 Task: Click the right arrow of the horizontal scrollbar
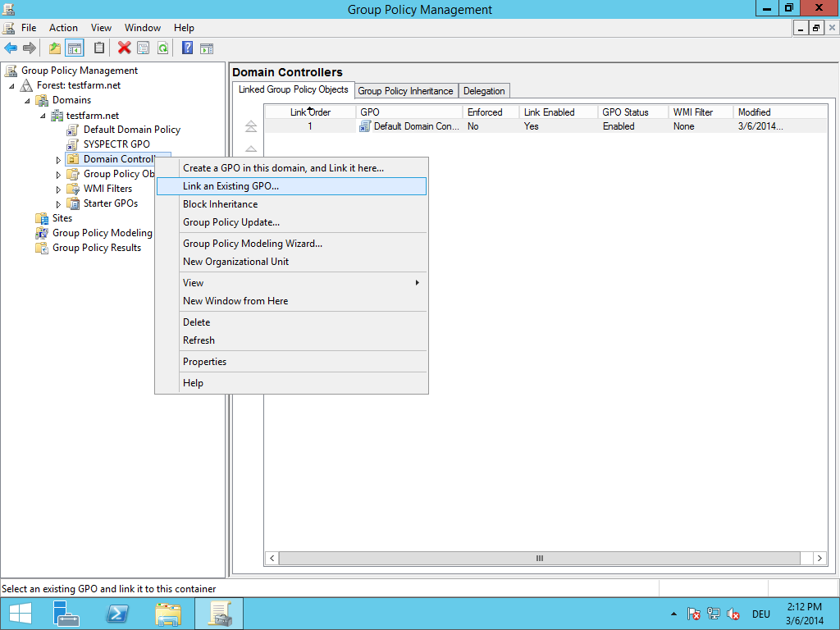pyautogui.click(x=819, y=558)
